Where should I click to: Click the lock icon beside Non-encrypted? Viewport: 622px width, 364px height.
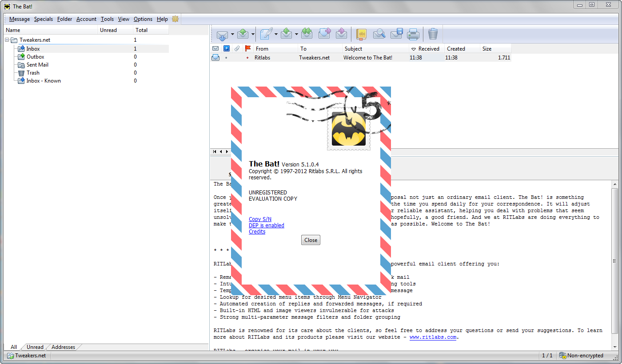click(x=562, y=356)
